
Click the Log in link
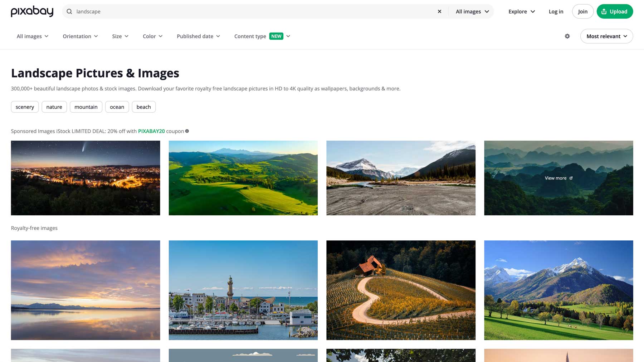coord(556,11)
